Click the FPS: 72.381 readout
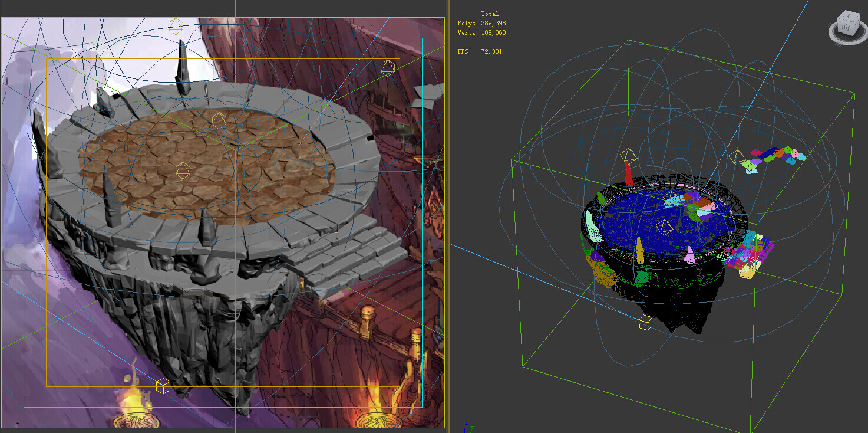Viewport: 868px width, 433px height. click(x=480, y=51)
